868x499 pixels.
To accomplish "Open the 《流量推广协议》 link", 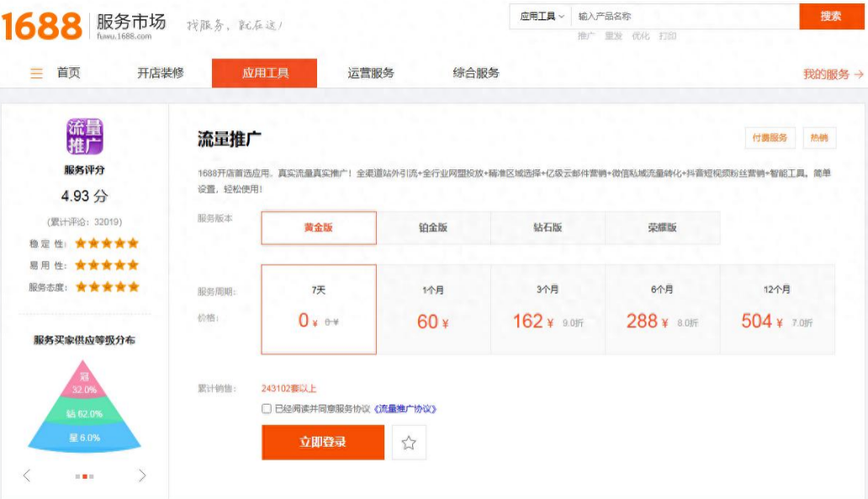I will tap(405, 409).
